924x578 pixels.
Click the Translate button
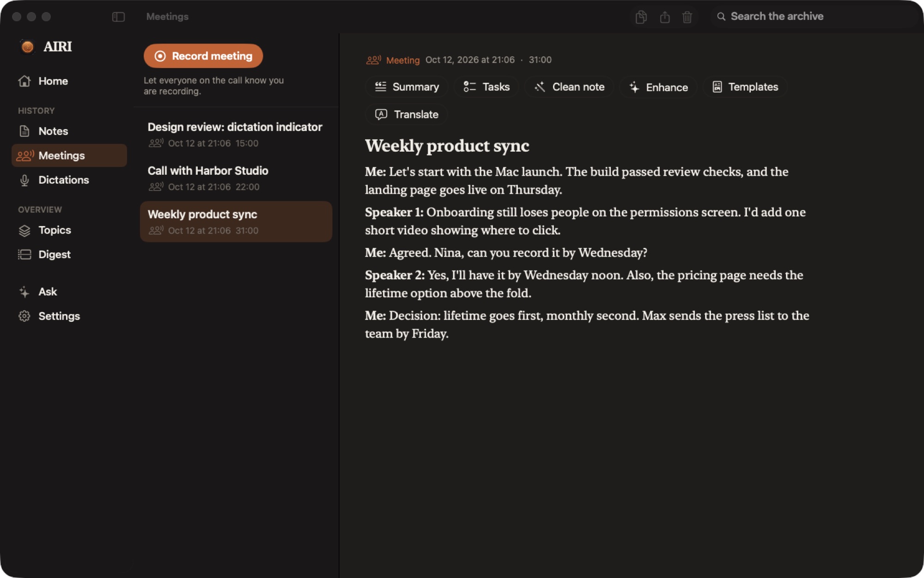[x=407, y=114]
